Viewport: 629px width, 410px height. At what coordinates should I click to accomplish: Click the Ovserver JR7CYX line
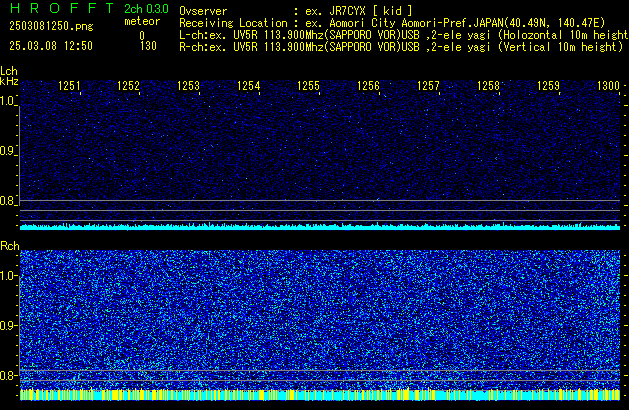click(x=296, y=11)
